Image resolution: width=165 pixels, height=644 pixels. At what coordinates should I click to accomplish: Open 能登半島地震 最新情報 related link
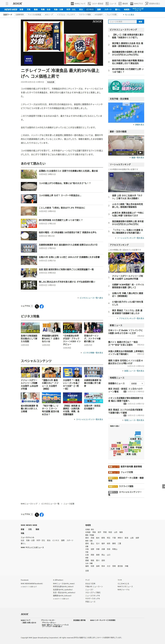click(x=131, y=467)
